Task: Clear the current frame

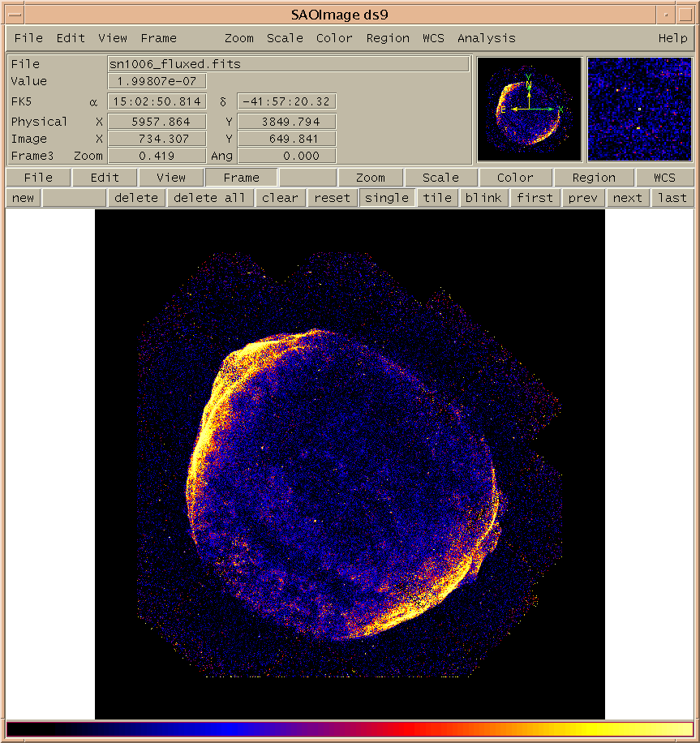Action: point(280,198)
